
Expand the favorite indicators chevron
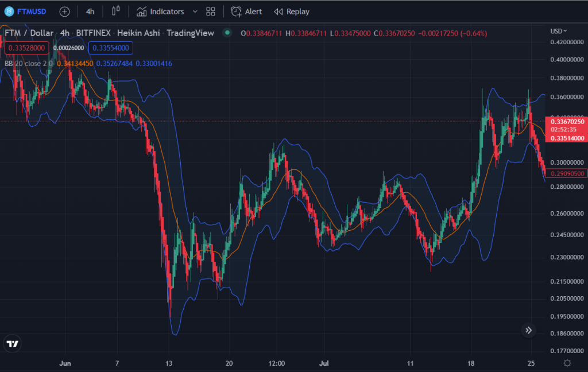[x=195, y=11]
